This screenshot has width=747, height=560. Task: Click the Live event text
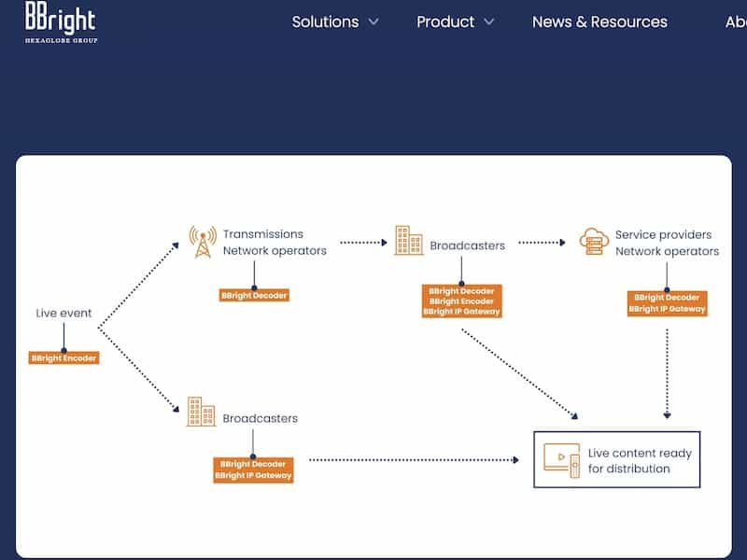point(63,314)
